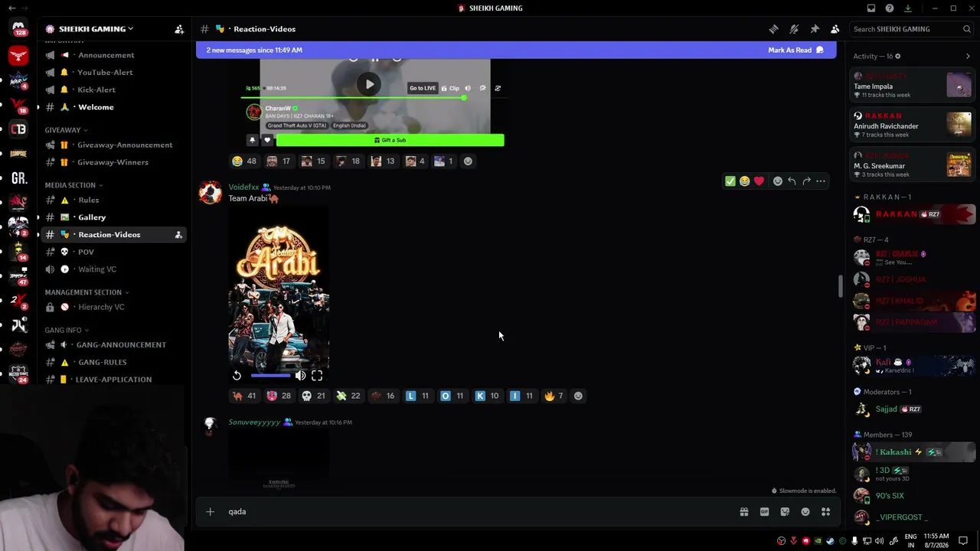This screenshot has width=980, height=551.
Task: Click the Gift a Sub button
Action: click(x=390, y=140)
